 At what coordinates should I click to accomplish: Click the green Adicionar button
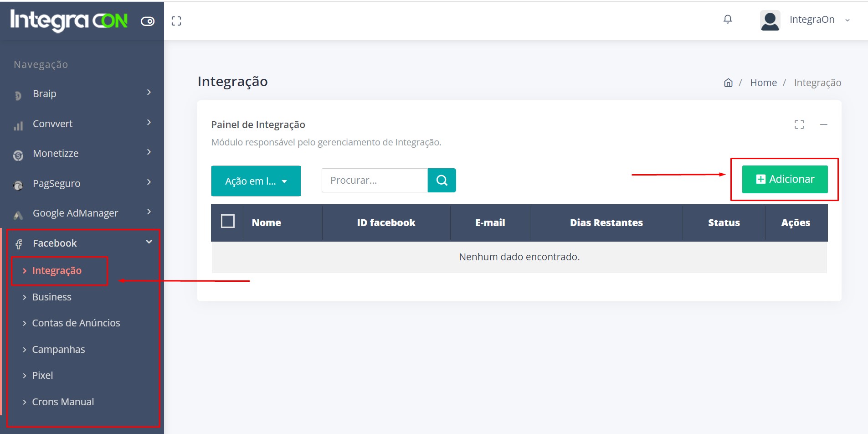pyautogui.click(x=785, y=179)
